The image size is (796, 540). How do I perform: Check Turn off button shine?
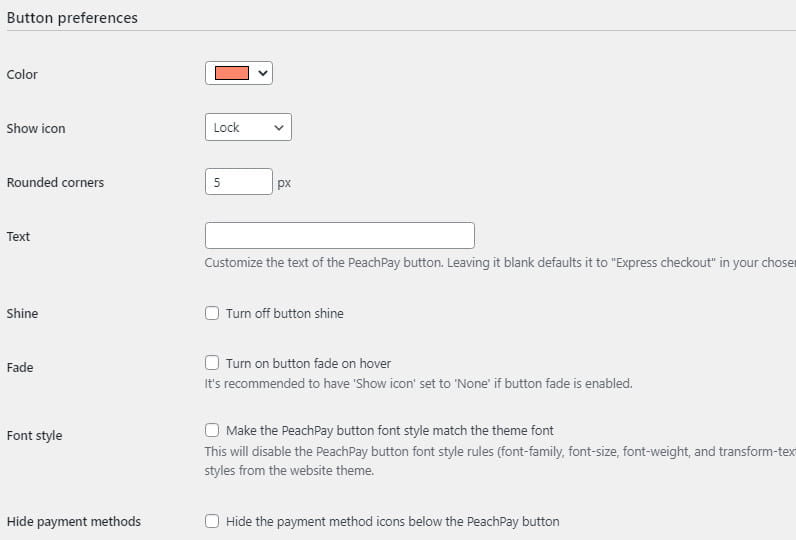coord(212,313)
